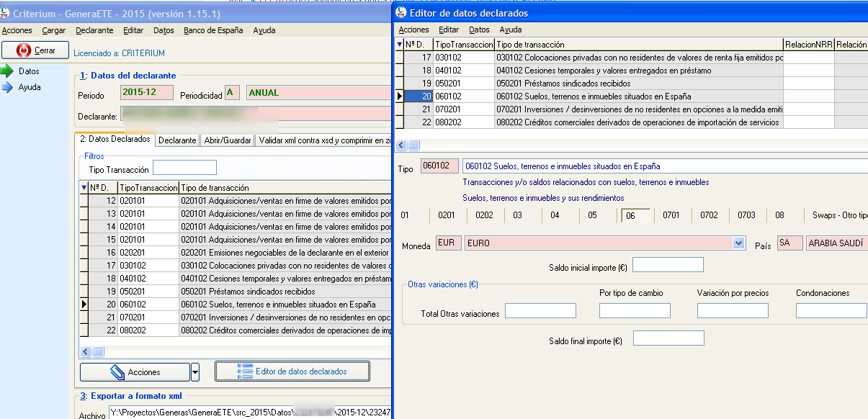Image resolution: width=868 pixels, height=419 pixels.
Task: Click the Saldo inicial importe field
Action: coord(667,265)
